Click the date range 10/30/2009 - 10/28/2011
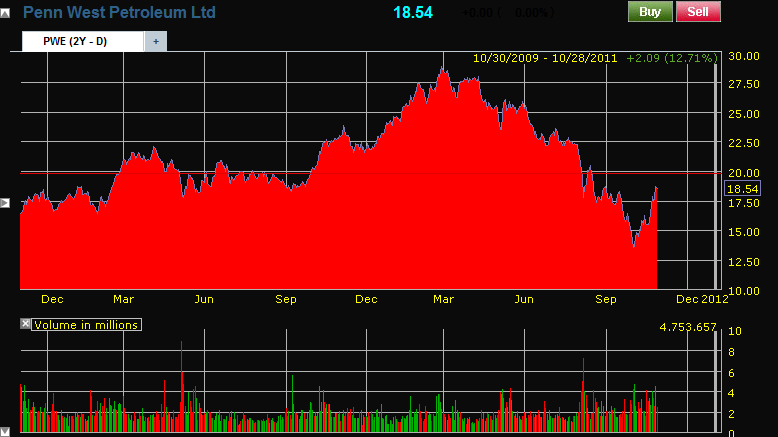The image size is (778, 437). [545, 59]
